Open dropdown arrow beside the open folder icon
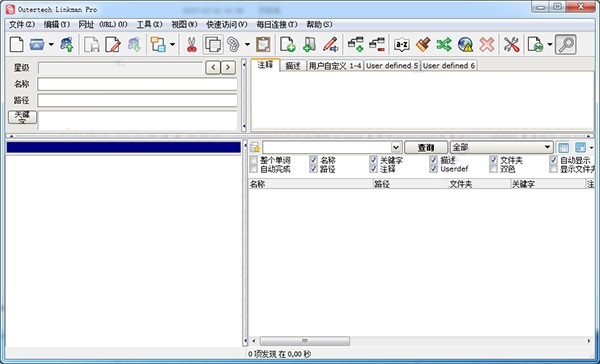The height and width of the screenshot is (364, 600). coord(51,45)
